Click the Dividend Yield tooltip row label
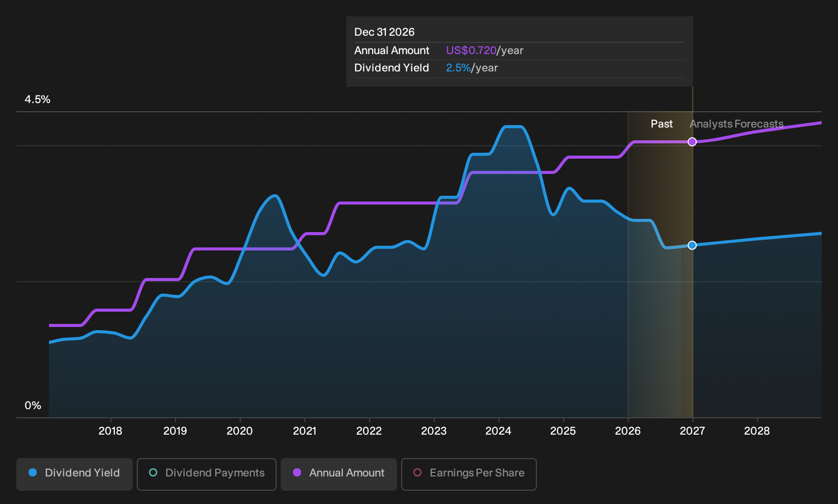This screenshot has height=504, width=838. coord(391,68)
